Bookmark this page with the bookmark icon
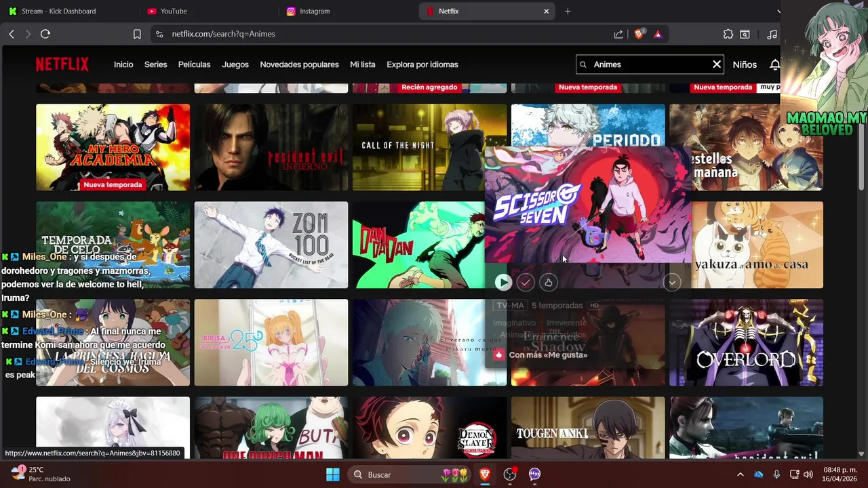Screen dimensions: 868x488 (137, 34)
